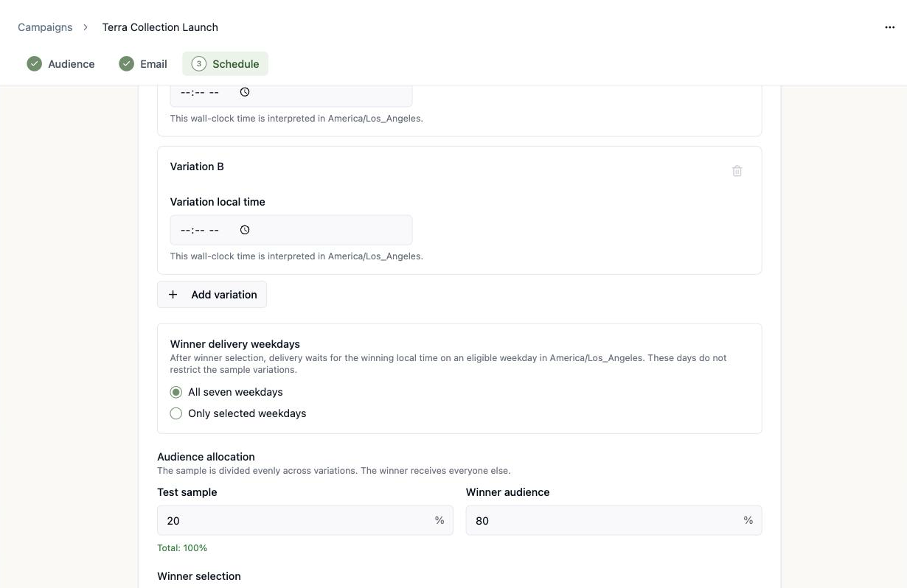This screenshot has width=907, height=588.
Task: Click the plus icon on Add variation
Action: 173,295
